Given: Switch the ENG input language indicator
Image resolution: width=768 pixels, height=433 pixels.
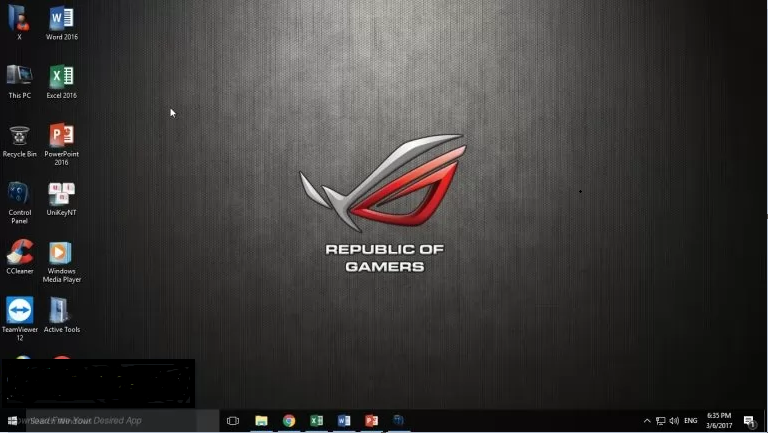Looking at the screenshot, I should pos(691,421).
